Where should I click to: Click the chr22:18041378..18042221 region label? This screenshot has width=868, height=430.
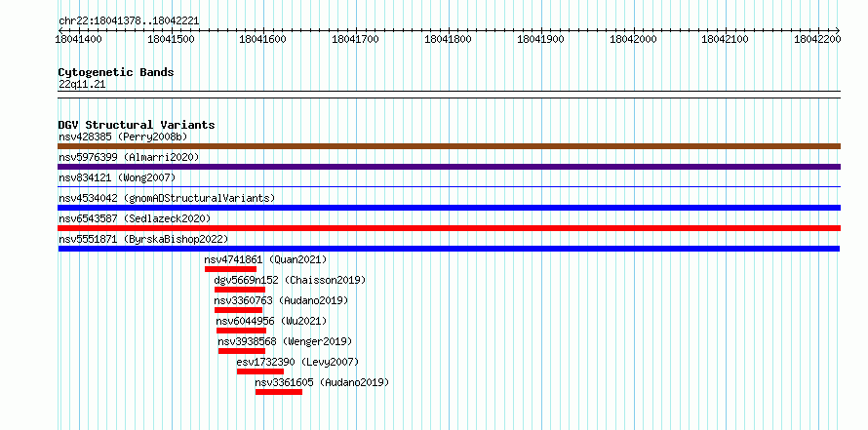pyautogui.click(x=129, y=21)
